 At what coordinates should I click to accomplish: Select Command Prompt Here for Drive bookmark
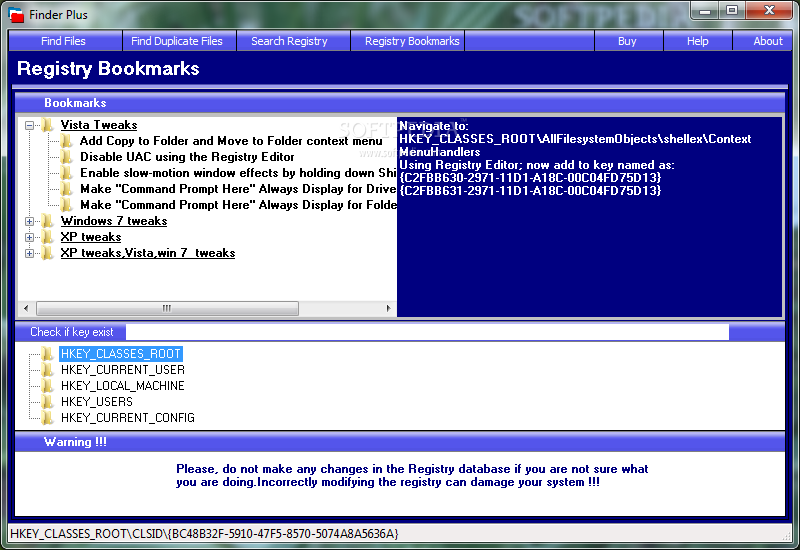point(238,189)
